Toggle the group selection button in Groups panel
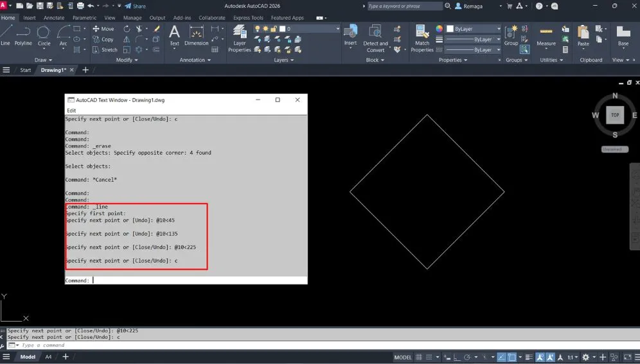 tap(524, 49)
